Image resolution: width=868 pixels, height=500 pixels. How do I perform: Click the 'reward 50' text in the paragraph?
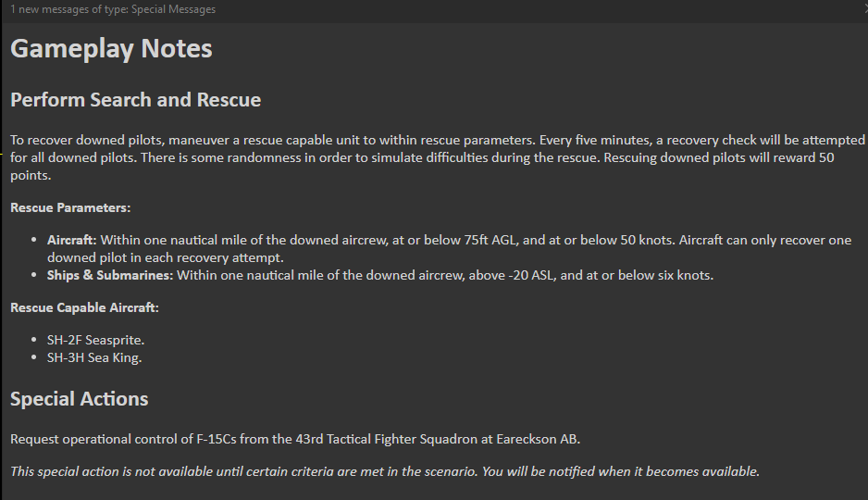tap(804, 157)
